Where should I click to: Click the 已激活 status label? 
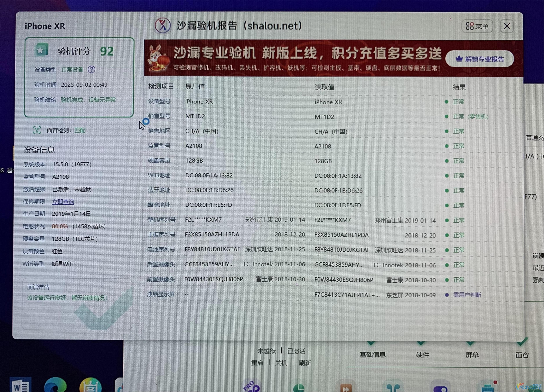297,351
